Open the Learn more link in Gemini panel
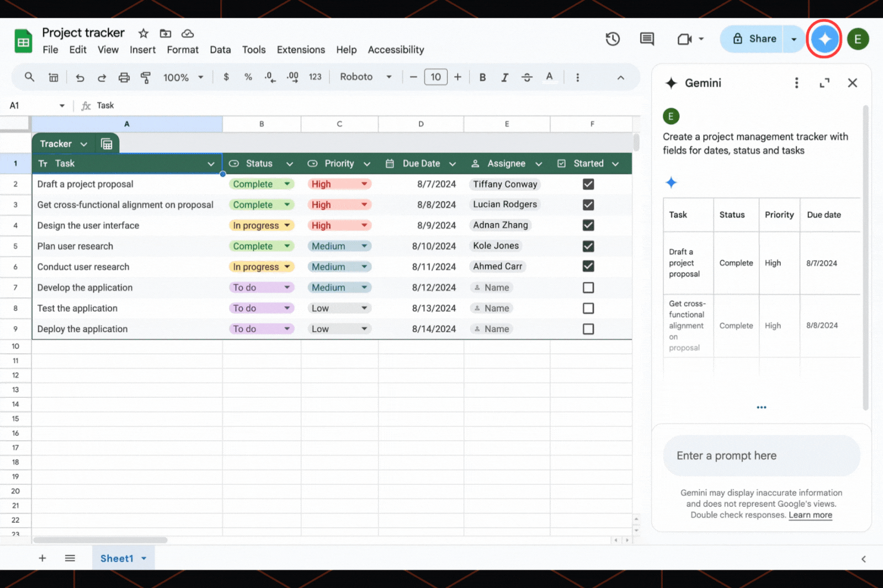Image resolution: width=883 pixels, height=588 pixels. point(810,515)
